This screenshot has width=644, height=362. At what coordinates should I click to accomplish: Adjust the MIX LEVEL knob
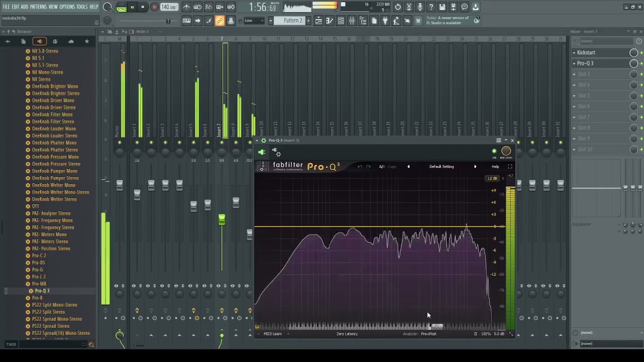point(506,151)
